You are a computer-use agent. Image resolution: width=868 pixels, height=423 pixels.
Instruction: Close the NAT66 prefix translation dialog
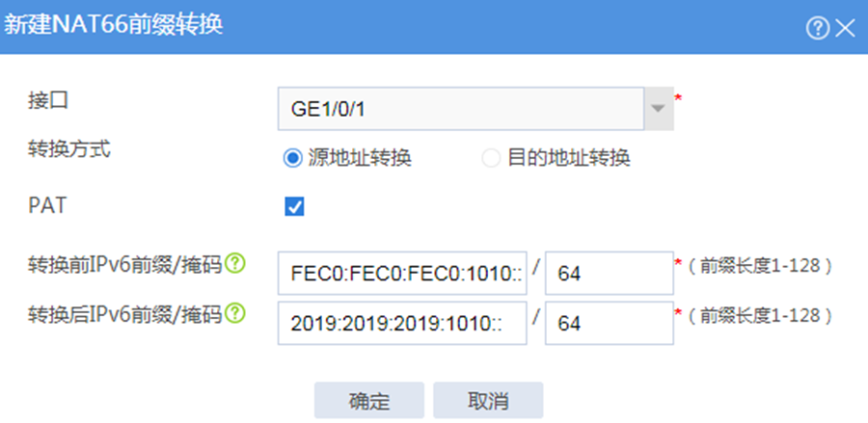[x=845, y=29]
